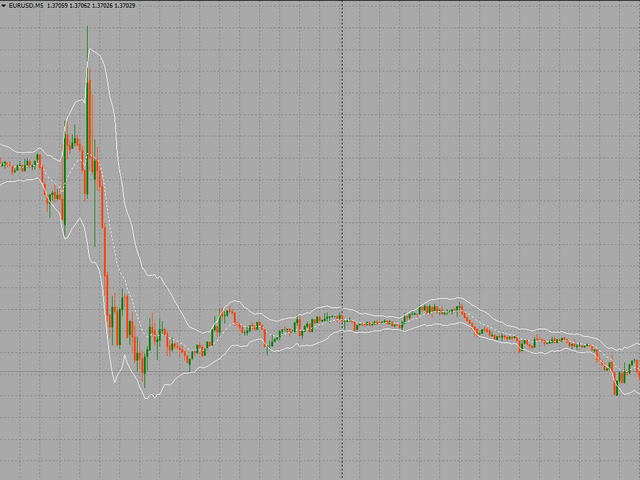640x480 pixels.
Task: Click the horizontal price level line
Action: tap(320, 372)
